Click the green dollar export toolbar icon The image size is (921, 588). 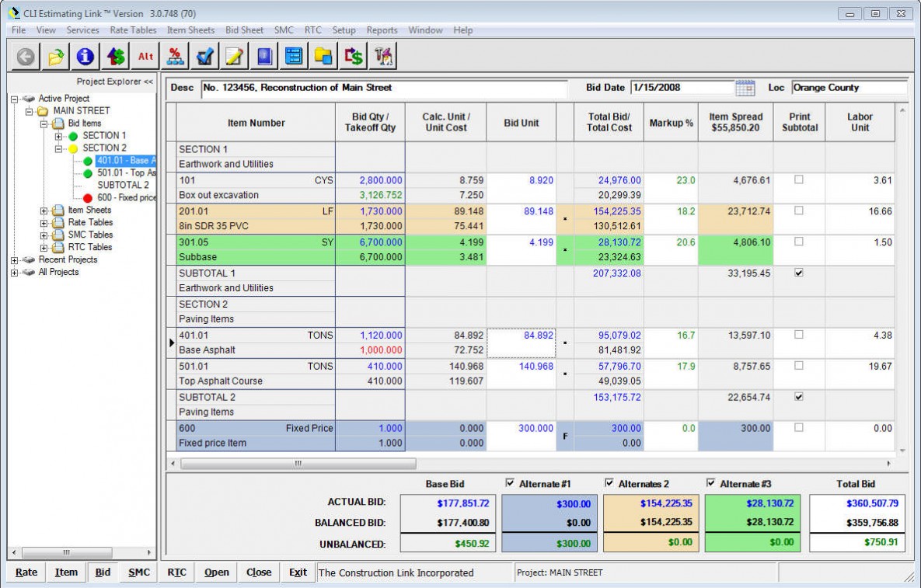tap(354, 57)
